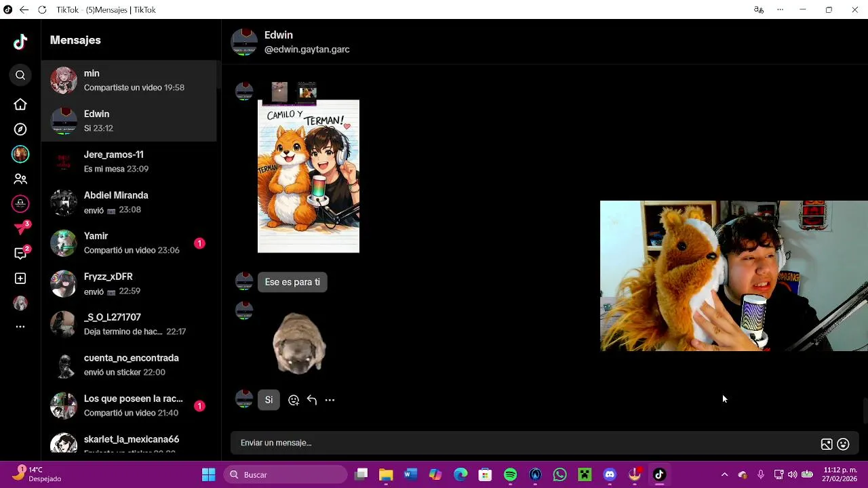This screenshot has height=488, width=868.
Task: Open Minecraft from the taskbar
Action: (585, 474)
